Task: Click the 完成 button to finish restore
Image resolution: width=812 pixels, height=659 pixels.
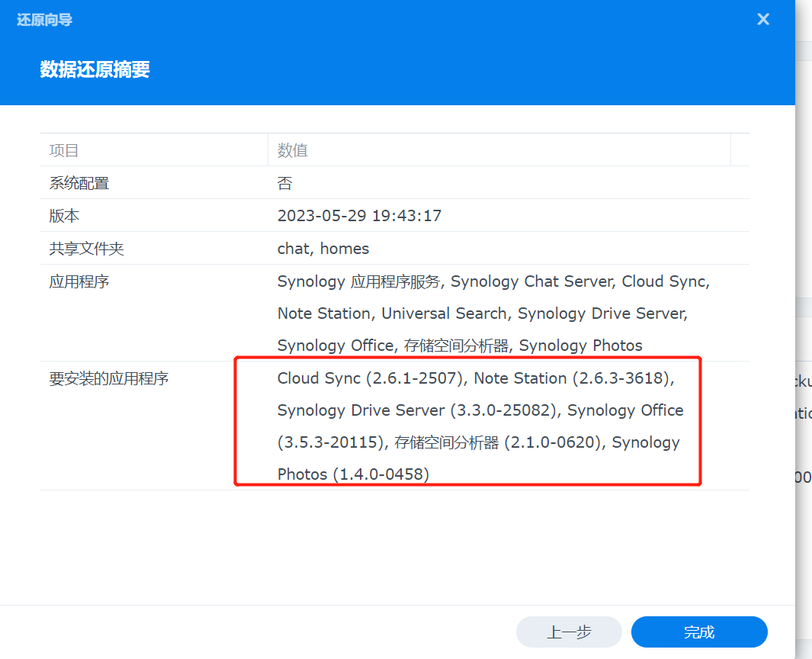Action: [x=698, y=632]
